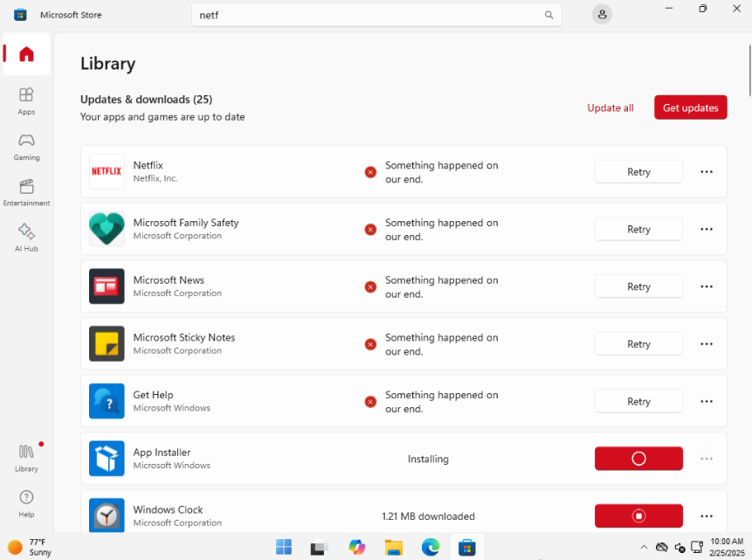Screen dimensions: 752x560
Task: Click the error icon in Family Safety row
Action: (370, 230)
